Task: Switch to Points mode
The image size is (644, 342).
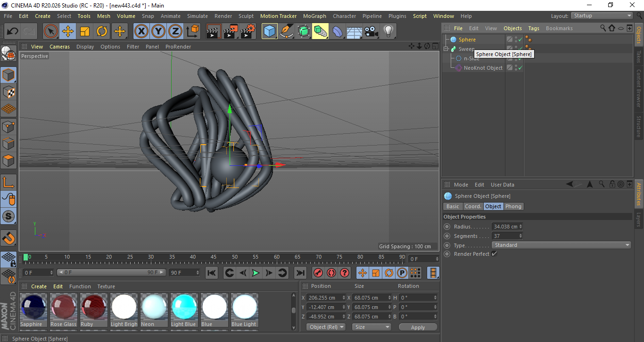Action: point(8,126)
